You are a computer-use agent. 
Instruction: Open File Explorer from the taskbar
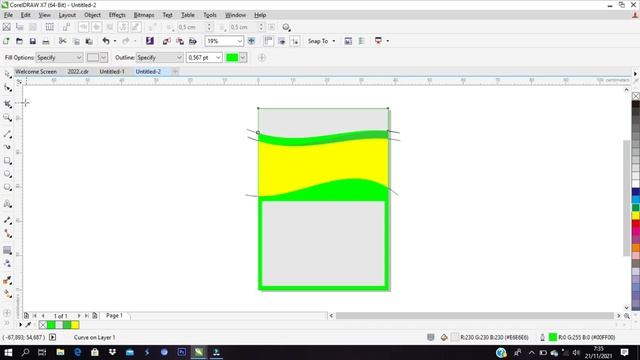pos(60,352)
